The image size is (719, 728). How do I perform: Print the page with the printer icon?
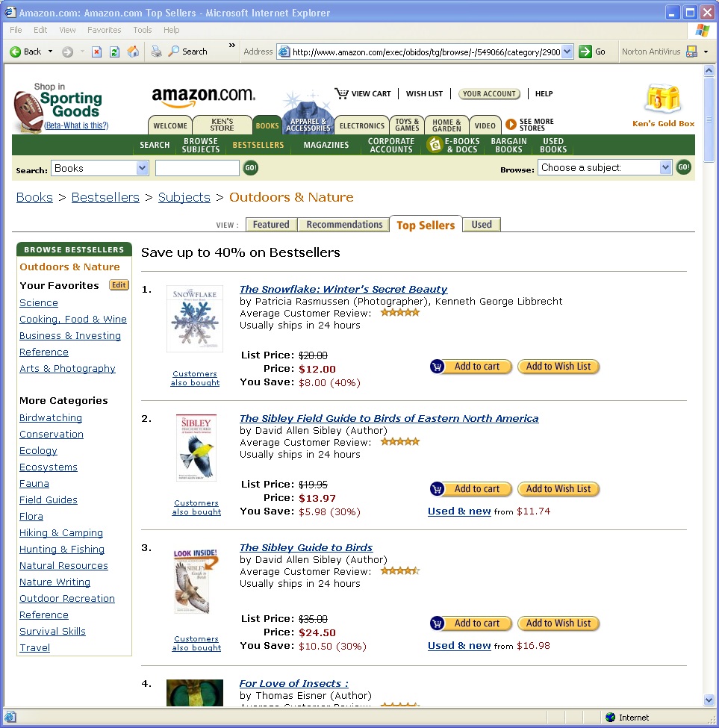click(x=157, y=52)
